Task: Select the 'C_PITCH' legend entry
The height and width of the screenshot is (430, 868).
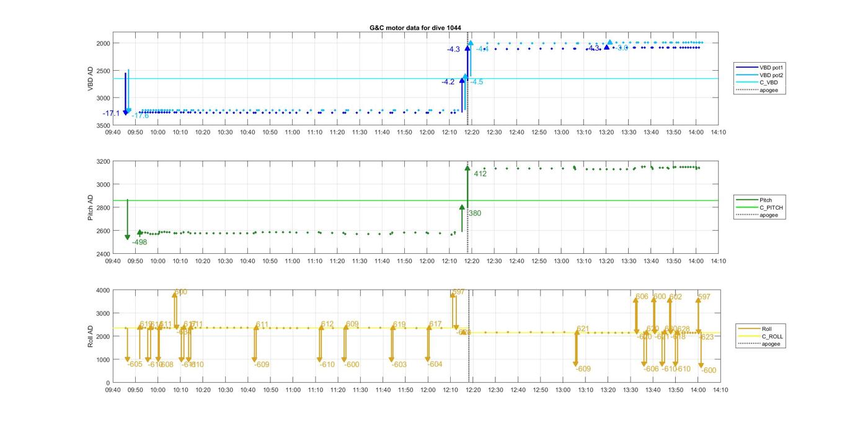Action: pos(771,207)
